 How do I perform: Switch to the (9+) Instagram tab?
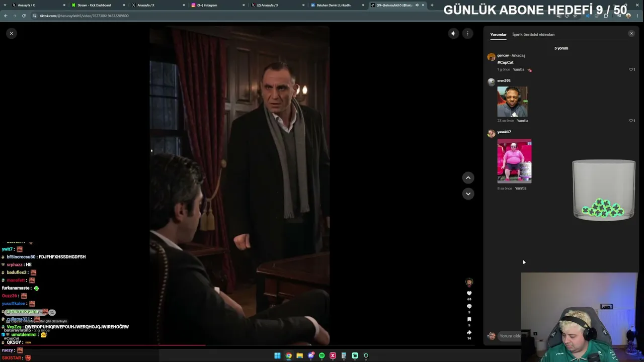click(x=218, y=5)
